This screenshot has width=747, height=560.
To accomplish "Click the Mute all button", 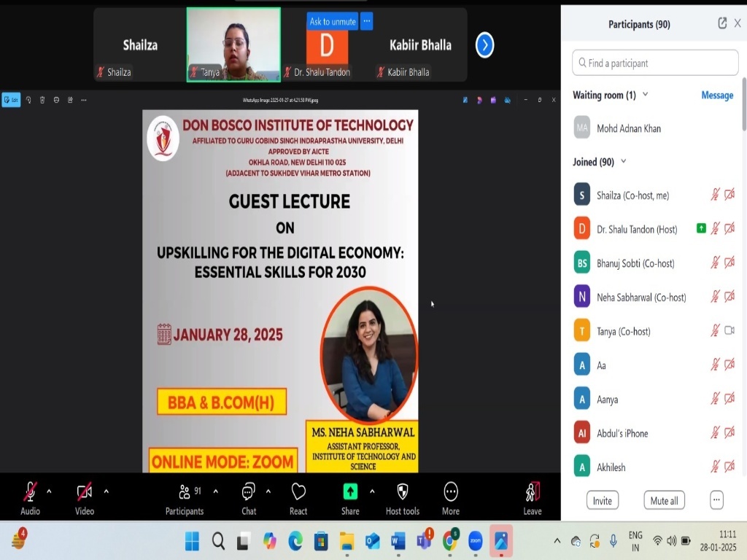I will (x=664, y=500).
